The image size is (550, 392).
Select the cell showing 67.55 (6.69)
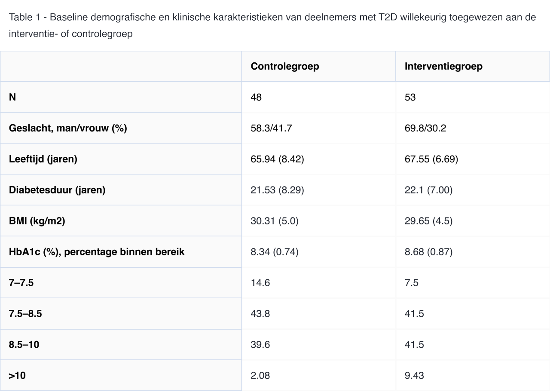431,159
